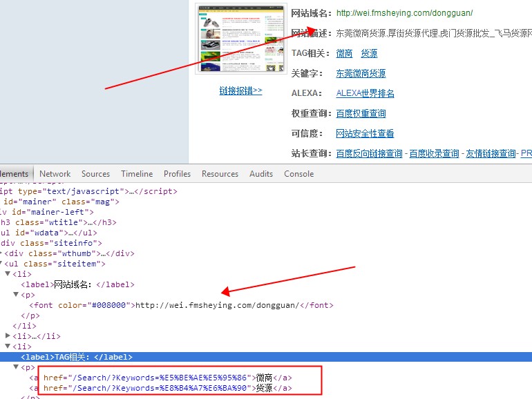Expand the div class wthumb node
The height and width of the screenshot is (399, 532).
(2, 253)
